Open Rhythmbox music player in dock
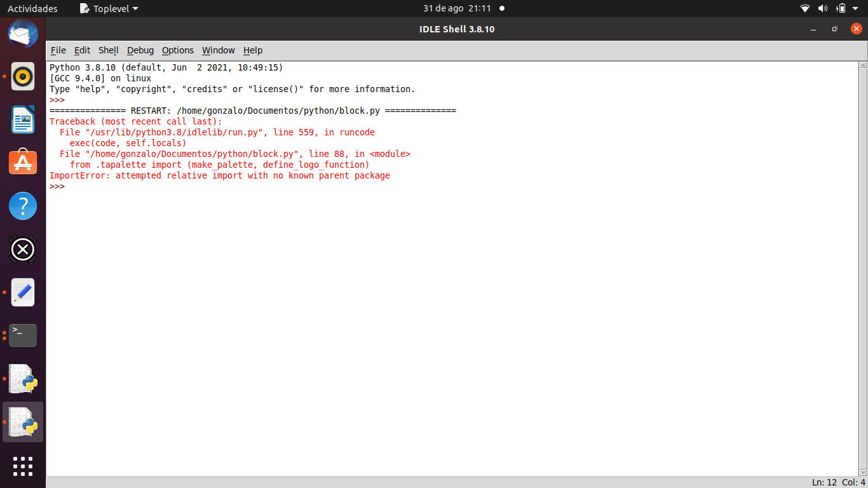Viewport: 868px width, 488px height. pos(23,76)
